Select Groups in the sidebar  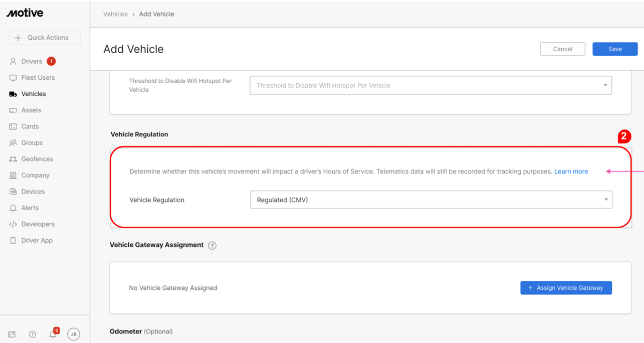32,143
